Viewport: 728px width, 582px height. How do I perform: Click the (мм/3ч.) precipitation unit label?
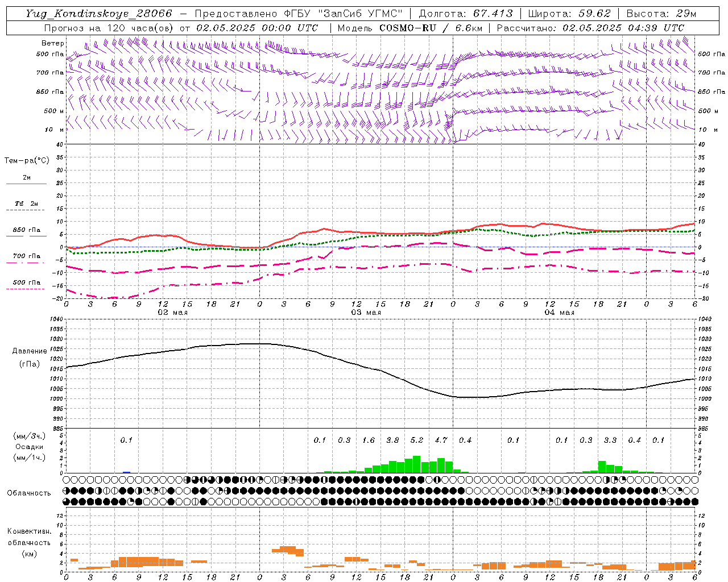tap(29, 436)
